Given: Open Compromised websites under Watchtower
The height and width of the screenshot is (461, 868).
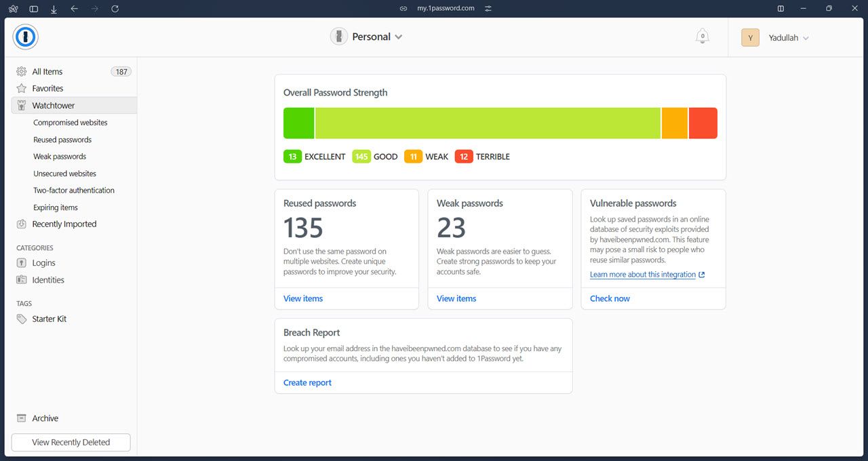Looking at the screenshot, I should [x=70, y=122].
